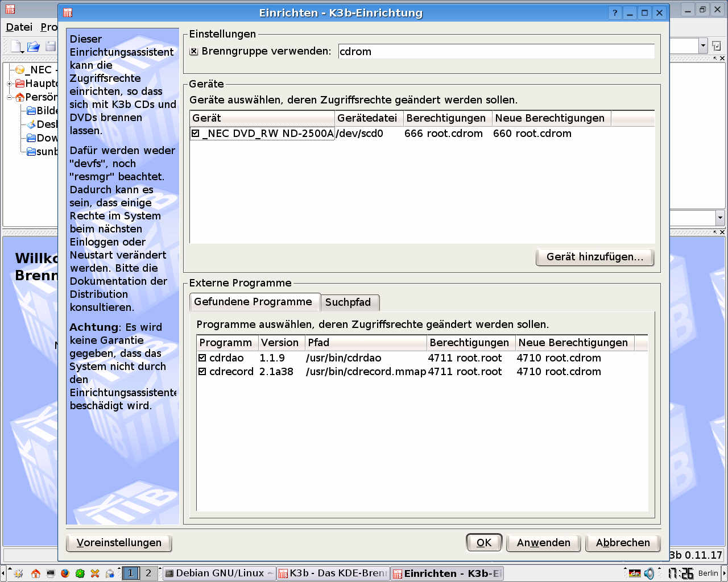
Task: Click the Save disk icon in K3b toolbar
Action: tap(51, 46)
